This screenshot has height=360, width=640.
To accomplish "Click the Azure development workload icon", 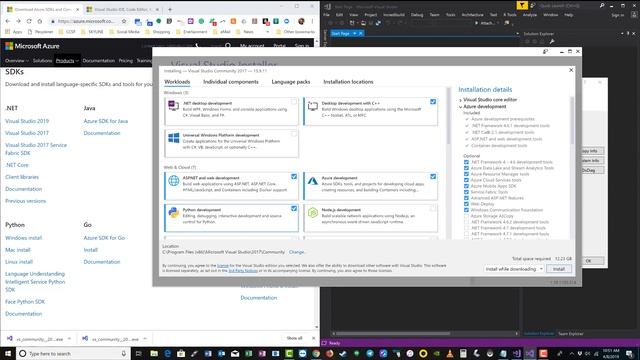I will pyautogui.click(x=313, y=180).
